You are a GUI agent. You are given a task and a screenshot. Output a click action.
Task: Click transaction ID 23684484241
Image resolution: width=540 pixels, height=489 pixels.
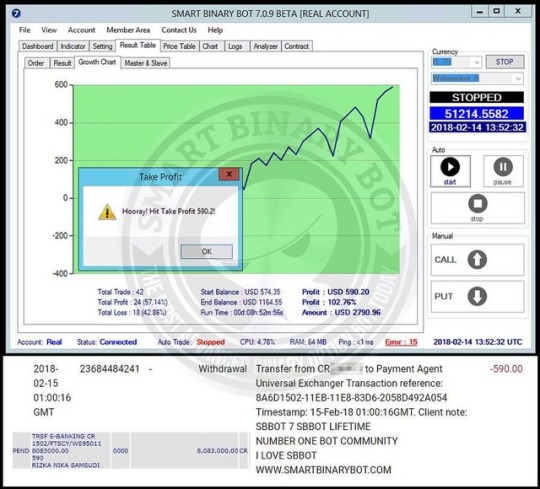point(110,369)
